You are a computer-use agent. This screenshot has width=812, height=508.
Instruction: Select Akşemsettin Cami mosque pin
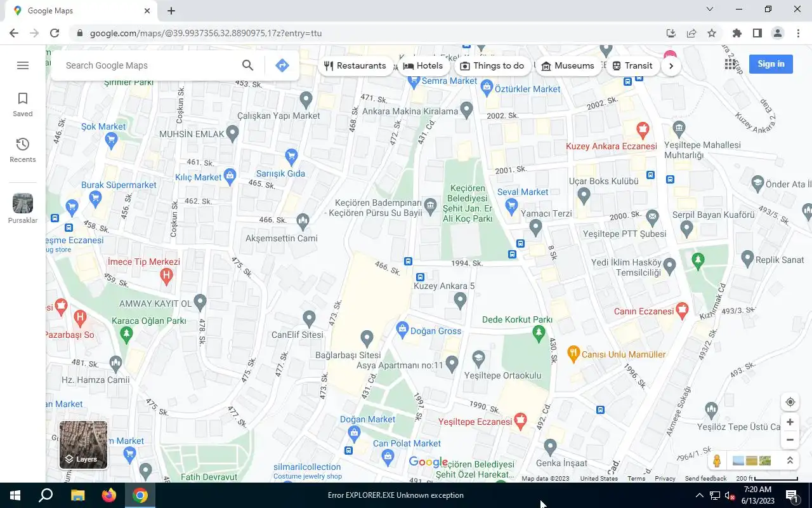click(303, 220)
